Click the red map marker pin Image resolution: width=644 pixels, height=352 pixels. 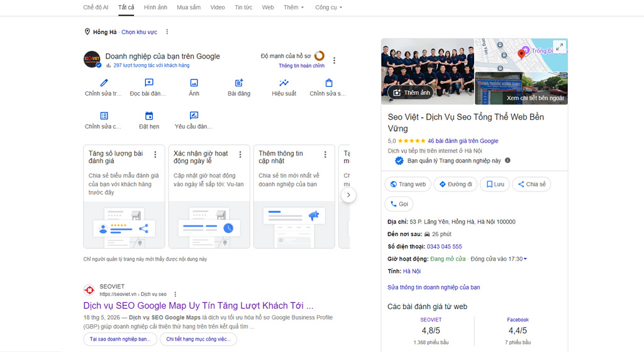click(x=521, y=54)
